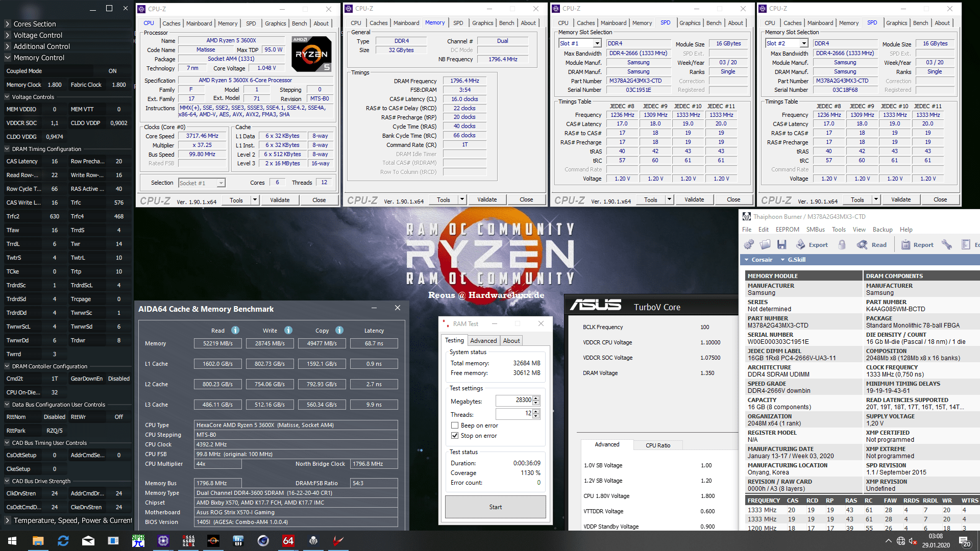Image resolution: width=980 pixels, height=551 pixels.
Task: Click the wrench icon in Thaiphoon Burner toolbar
Action: (947, 245)
